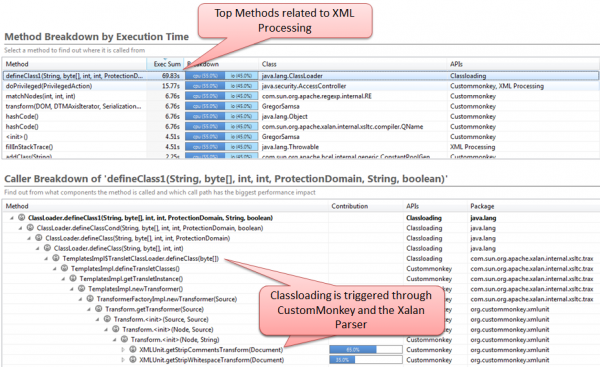Image resolution: width=600 pixels, height=367 pixels.
Task: Collapse ClassLoader.defineClassCond tree node
Action: [20, 228]
